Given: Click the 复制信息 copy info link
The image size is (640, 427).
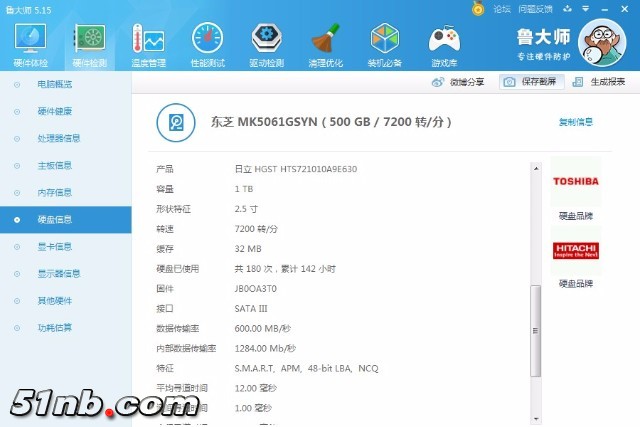Looking at the screenshot, I should tap(576, 122).
